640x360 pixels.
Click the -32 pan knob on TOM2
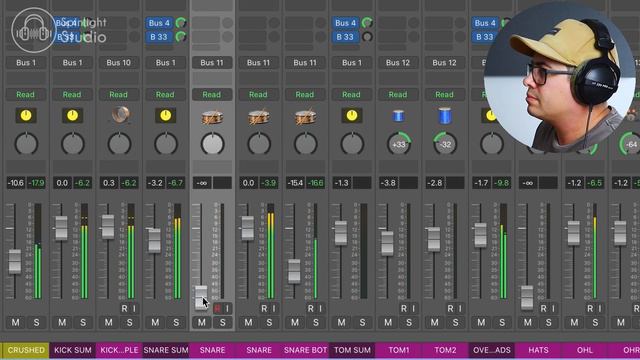click(x=445, y=144)
